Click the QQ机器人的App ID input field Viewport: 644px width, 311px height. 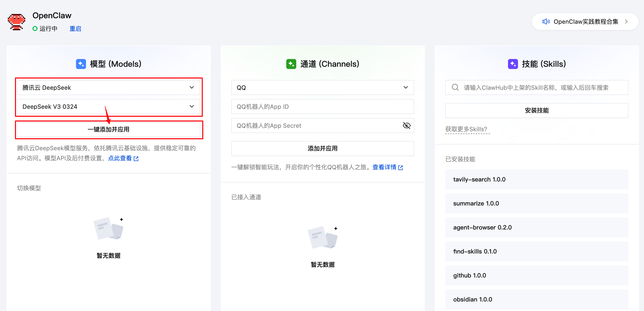pyautogui.click(x=322, y=106)
